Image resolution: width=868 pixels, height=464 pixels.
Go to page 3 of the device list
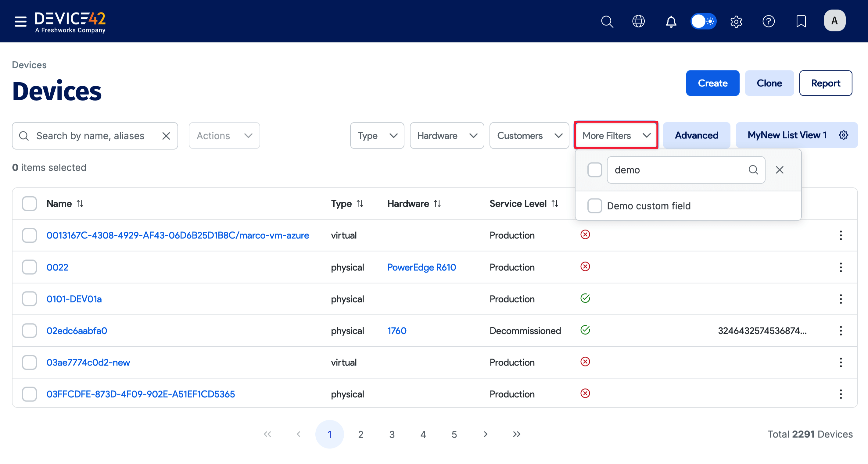click(392, 434)
